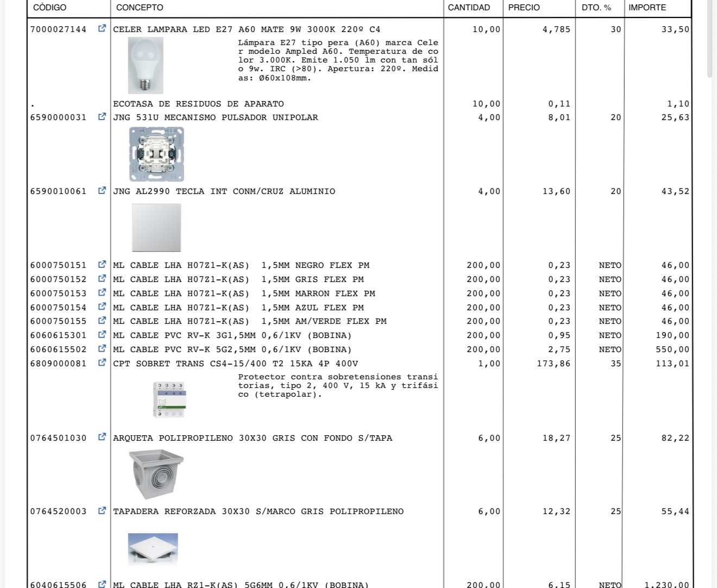Click the 1,5MM NEGRO FLEX cable concept
Image resolution: width=717 pixels, height=588 pixels.
241,265
